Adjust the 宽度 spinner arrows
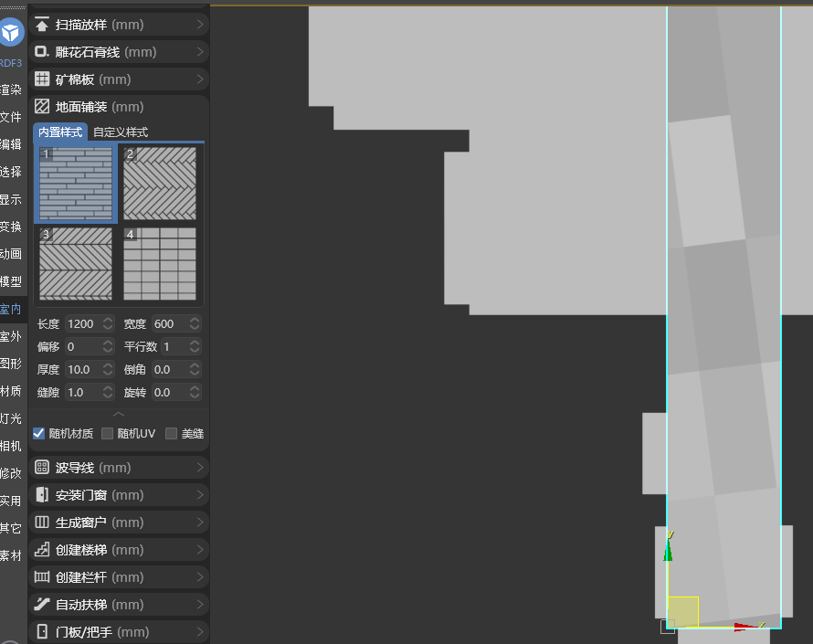The width and height of the screenshot is (813, 644). 195,323
